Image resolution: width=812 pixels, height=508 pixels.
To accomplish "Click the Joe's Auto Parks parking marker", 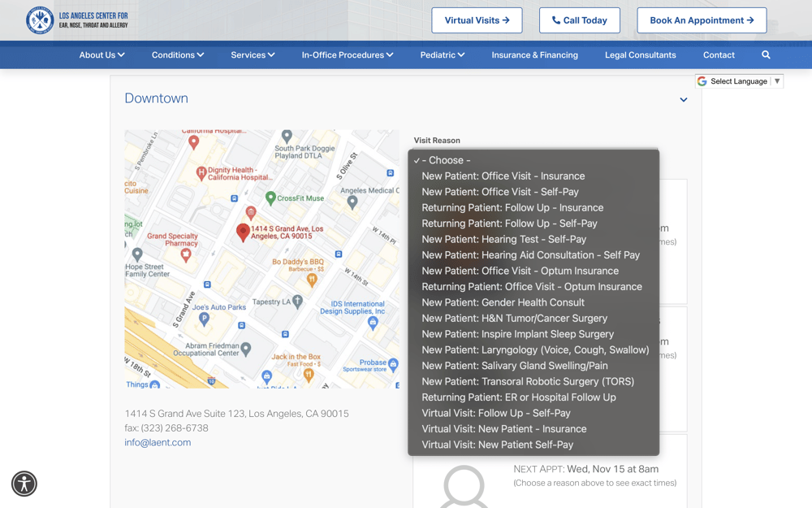I will [204, 319].
